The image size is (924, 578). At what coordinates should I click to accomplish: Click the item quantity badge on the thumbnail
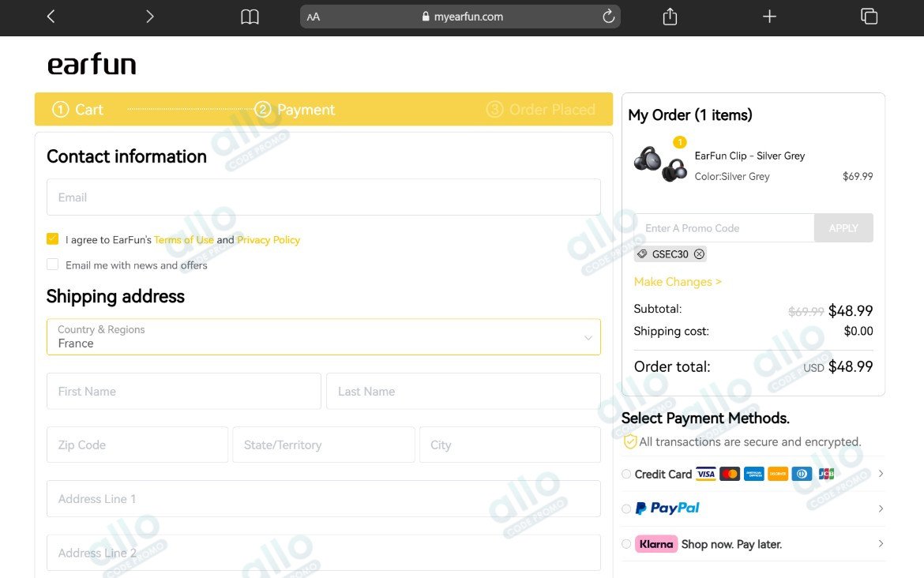click(x=679, y=142)
